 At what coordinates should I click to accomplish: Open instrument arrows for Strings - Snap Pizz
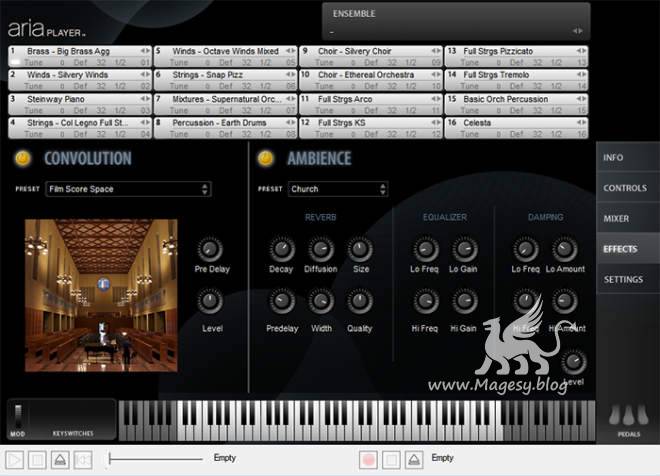(290, 74)
